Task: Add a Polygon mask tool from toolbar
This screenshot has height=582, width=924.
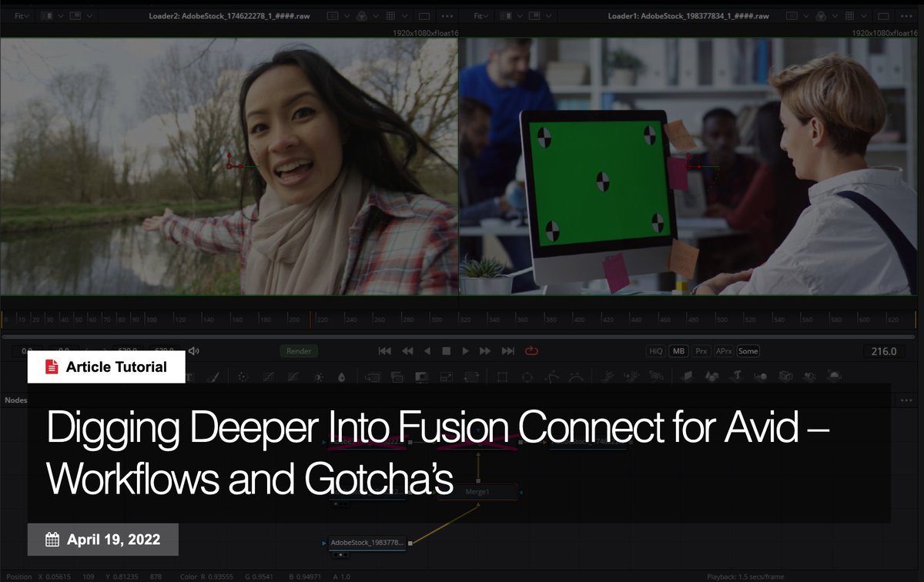Action: point(551,376)
